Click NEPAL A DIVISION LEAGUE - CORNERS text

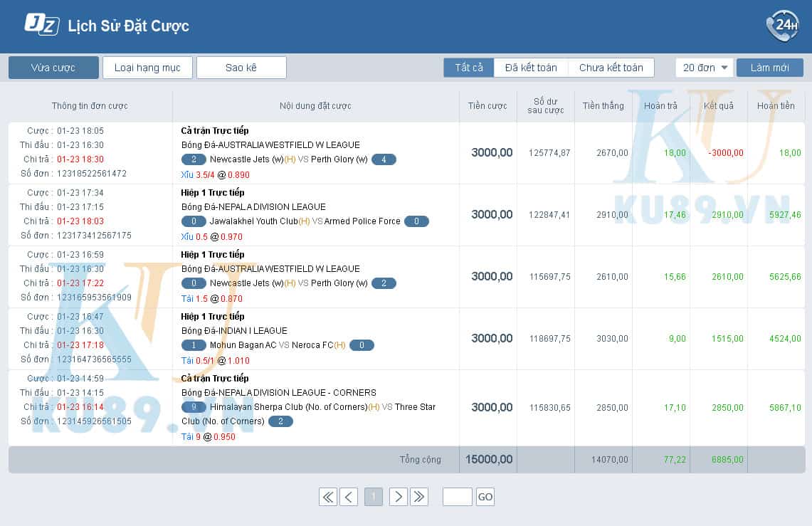pyautogui.click(x=297, y=393)
